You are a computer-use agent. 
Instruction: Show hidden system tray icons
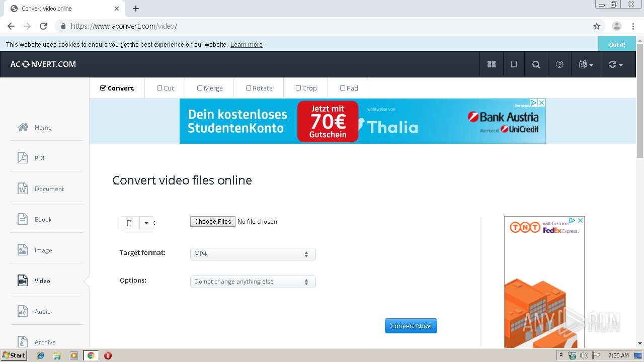pos(561,355)
